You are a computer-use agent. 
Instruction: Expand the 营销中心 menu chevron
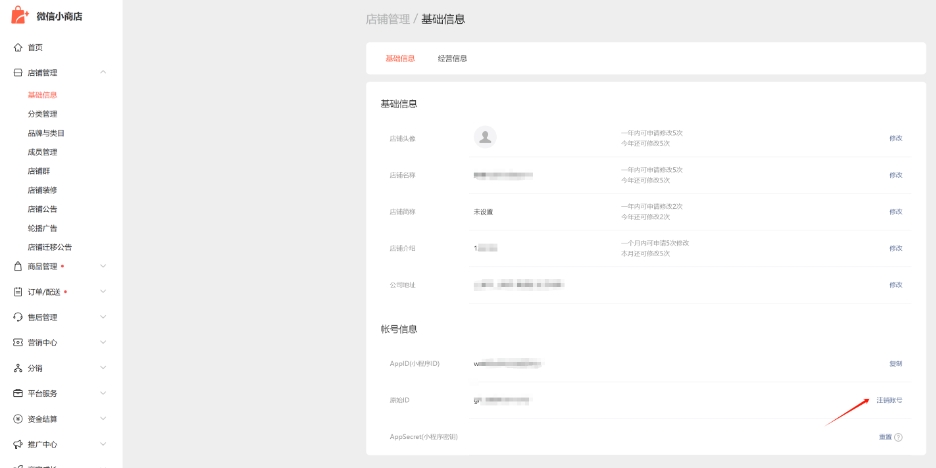[x=103, y=343]
